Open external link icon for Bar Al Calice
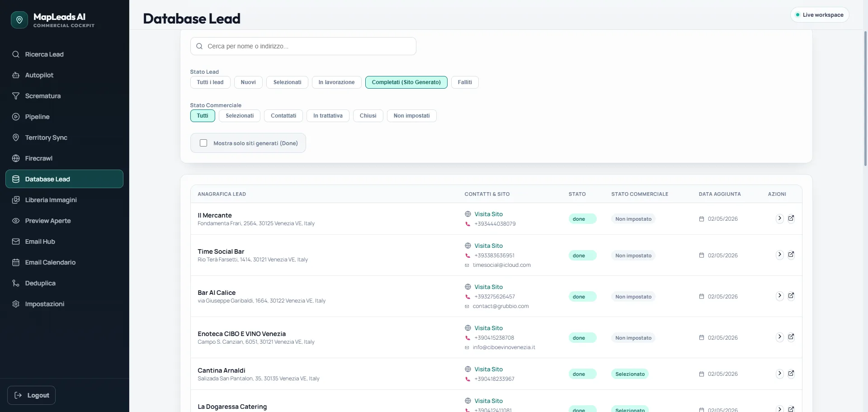The width and height of the screenshot is (868, 412). (791, 296)
